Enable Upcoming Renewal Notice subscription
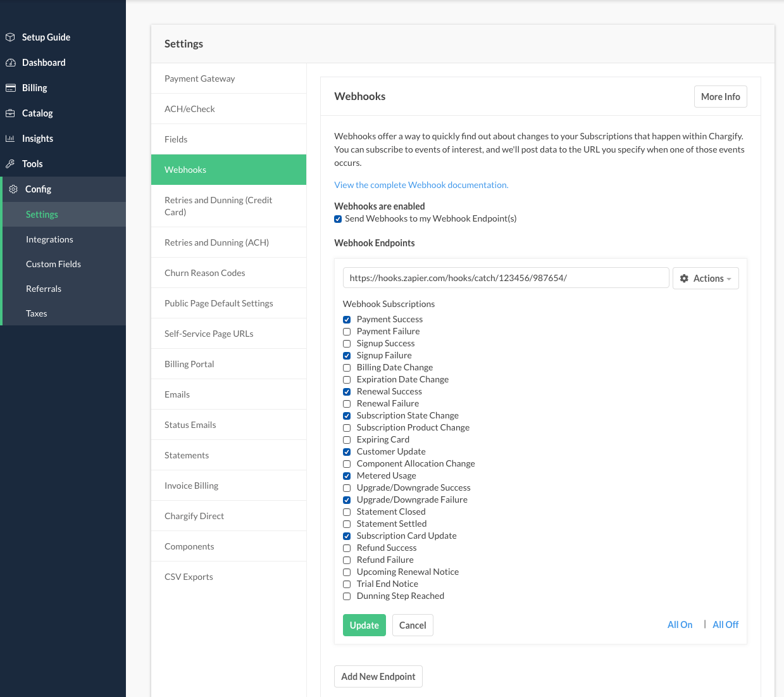The height and width of the screenshot is (697, 784). [x=347, y=572]
